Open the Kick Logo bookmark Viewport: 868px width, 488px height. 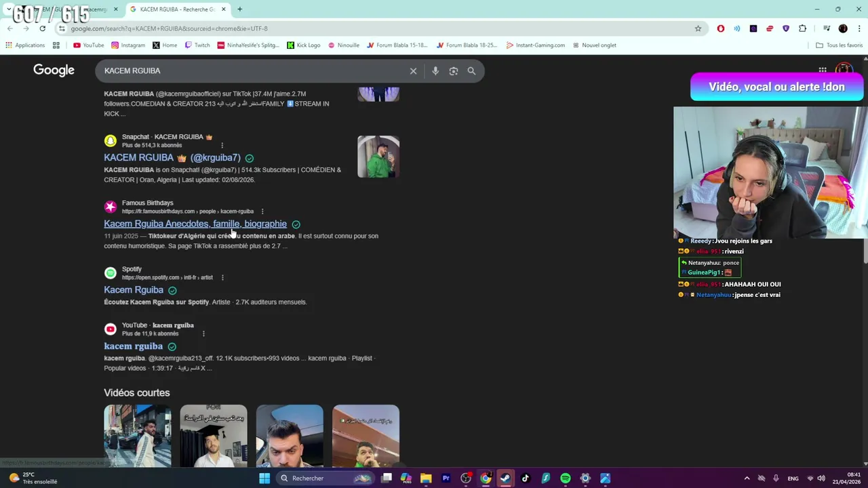pos(303,45)
